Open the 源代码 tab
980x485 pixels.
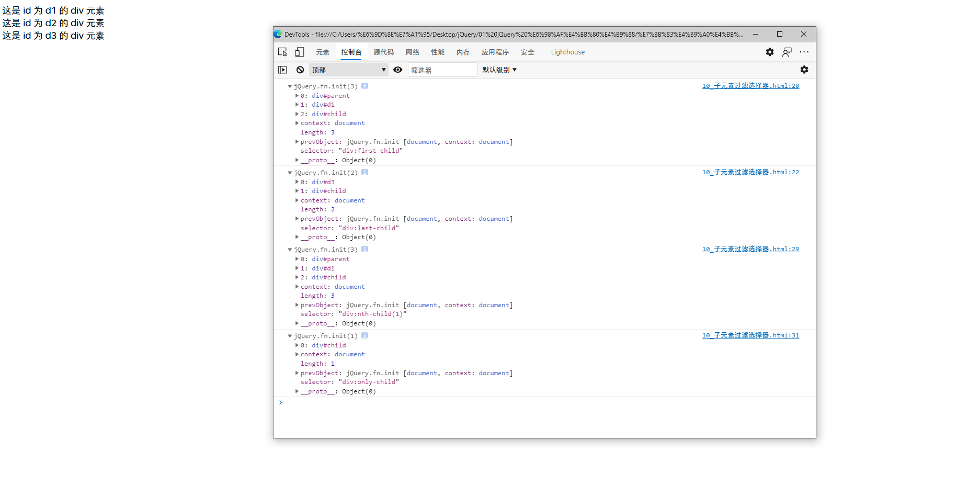pyautogui.click(x=384, y=52)
